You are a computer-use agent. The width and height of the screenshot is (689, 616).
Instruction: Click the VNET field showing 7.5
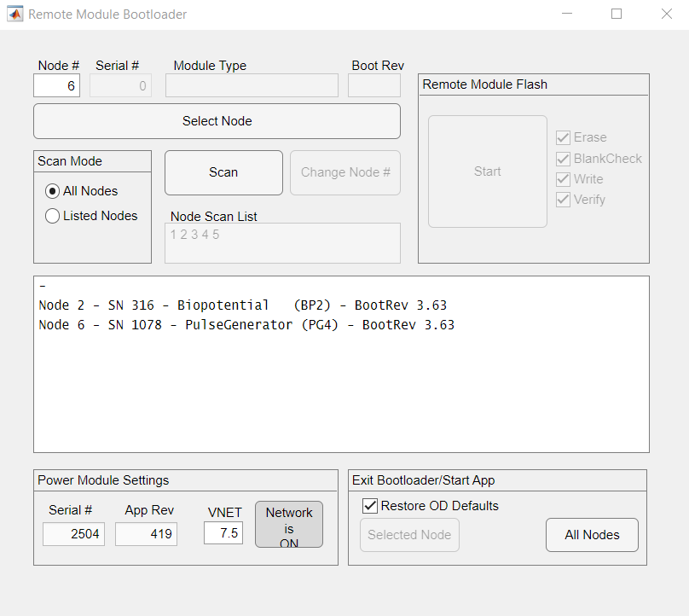(x=223, y=533)
